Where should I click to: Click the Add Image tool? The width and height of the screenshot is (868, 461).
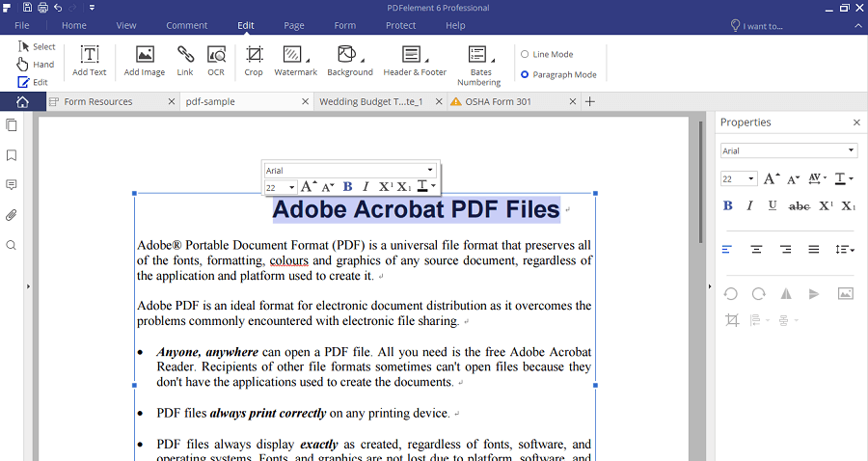coord(145,61)
